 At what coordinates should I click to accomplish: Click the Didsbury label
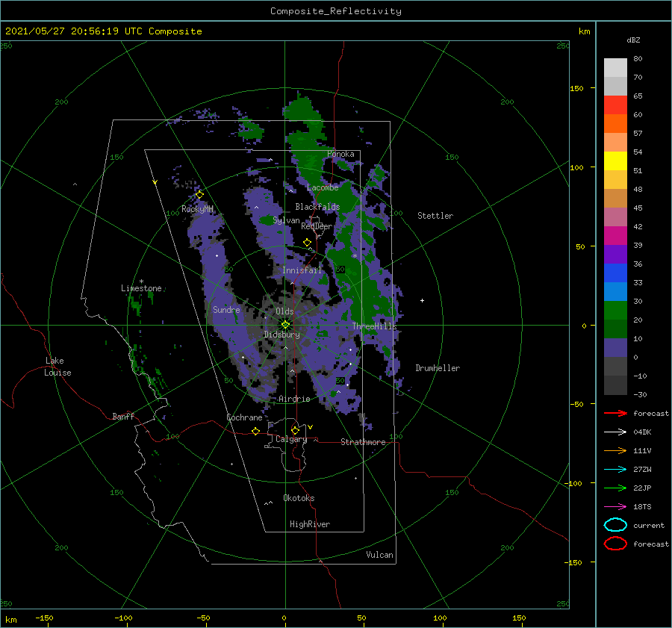[x=282, y=335]
